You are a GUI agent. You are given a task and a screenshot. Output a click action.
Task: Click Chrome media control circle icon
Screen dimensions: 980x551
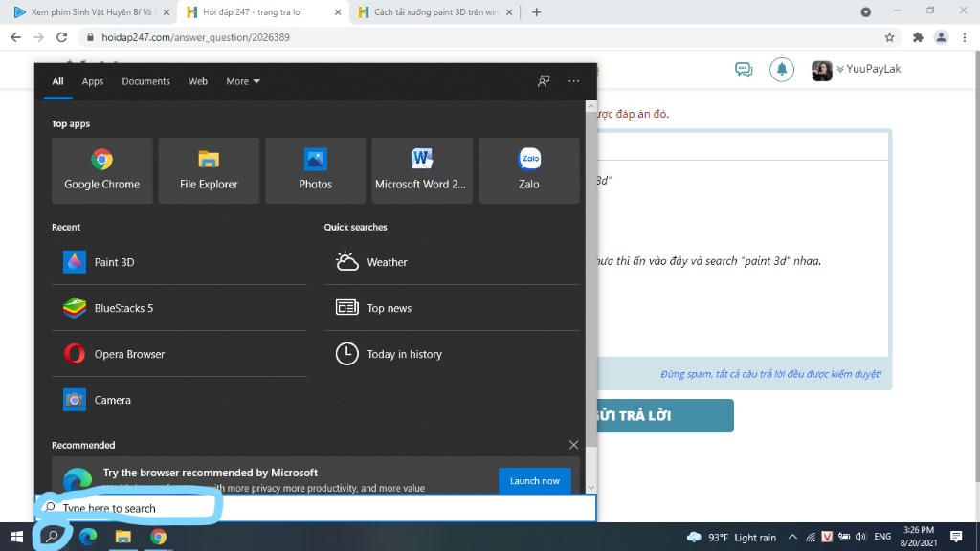point(865,11)
